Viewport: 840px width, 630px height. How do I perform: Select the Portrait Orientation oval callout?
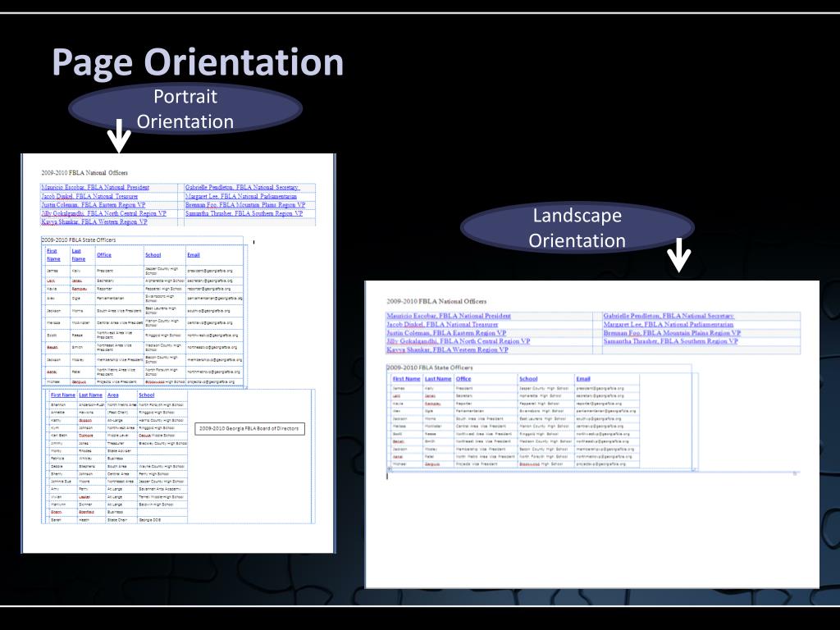(x=185, y=109)
